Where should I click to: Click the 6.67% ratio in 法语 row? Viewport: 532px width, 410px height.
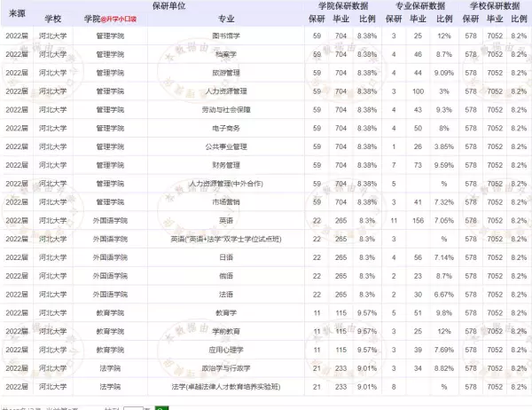click(444, 295)
